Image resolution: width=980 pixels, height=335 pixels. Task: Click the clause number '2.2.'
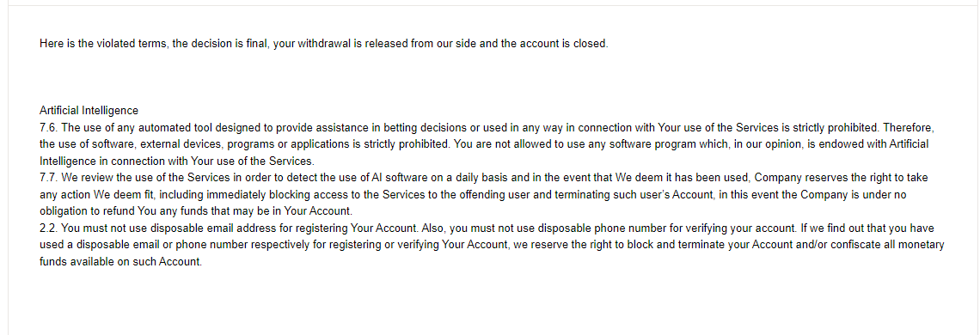[x=48, y=228]
